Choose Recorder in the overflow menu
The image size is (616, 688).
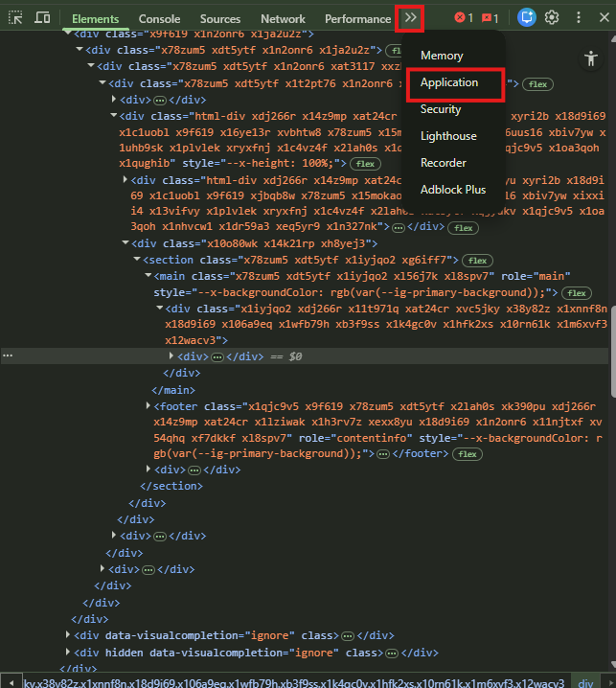tap(444, 163)
